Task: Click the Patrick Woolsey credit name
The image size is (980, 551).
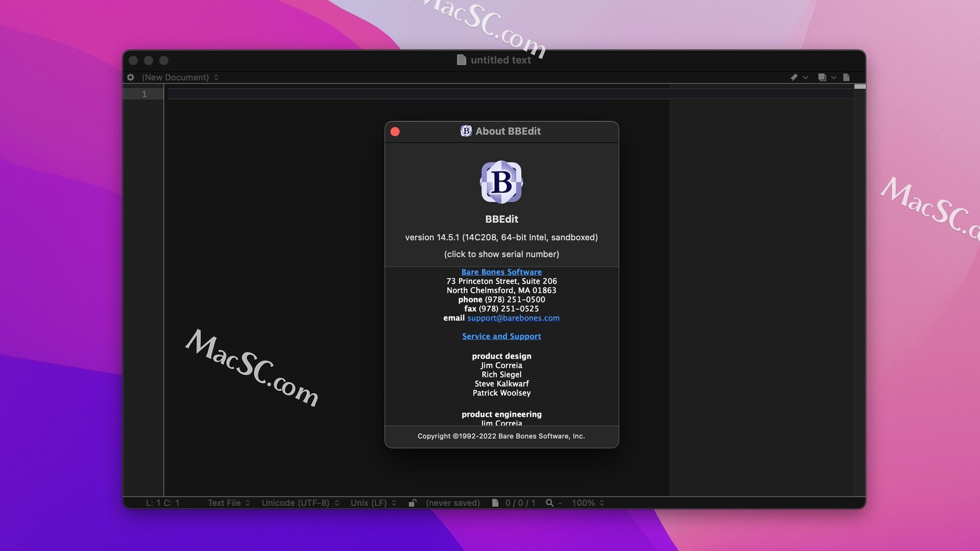Action: pyautogui.click(x=501, y=393)
